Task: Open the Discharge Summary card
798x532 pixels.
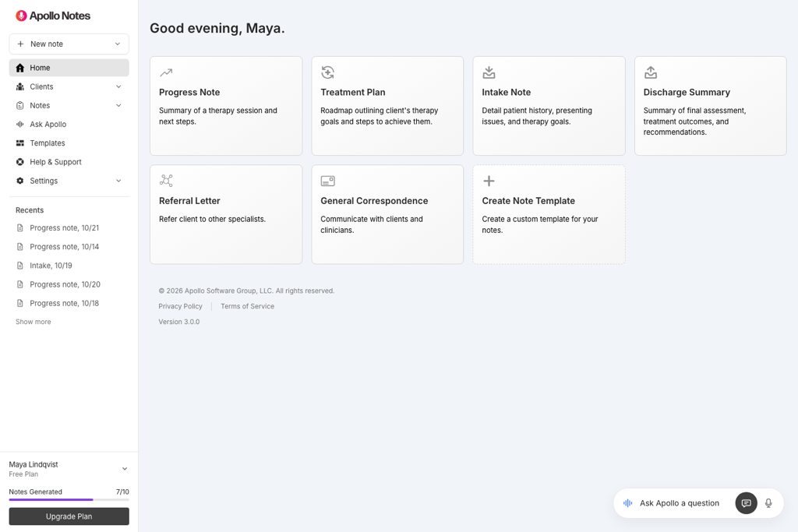Action: point(711,106)
